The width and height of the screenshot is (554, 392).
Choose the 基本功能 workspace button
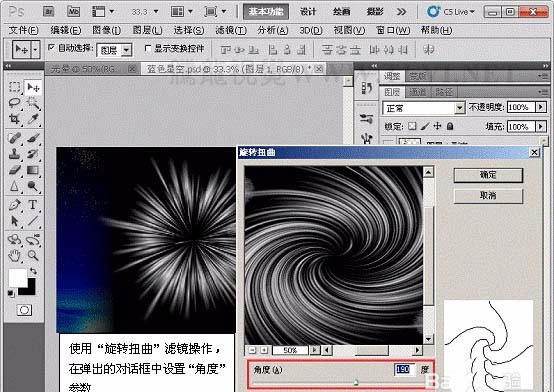coord(266,12)
